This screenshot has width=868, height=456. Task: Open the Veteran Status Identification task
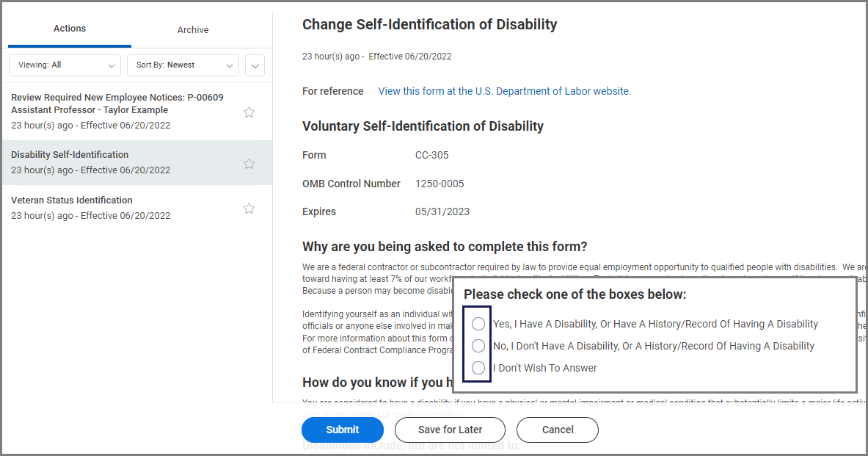click(72, 200)
